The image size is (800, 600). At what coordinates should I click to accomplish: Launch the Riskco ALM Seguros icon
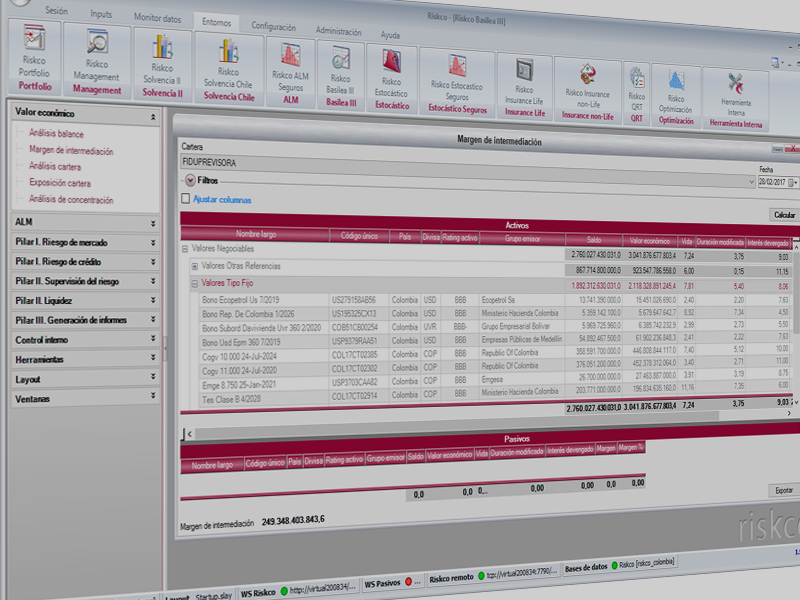pyautogui.click(x=291, y=56)
